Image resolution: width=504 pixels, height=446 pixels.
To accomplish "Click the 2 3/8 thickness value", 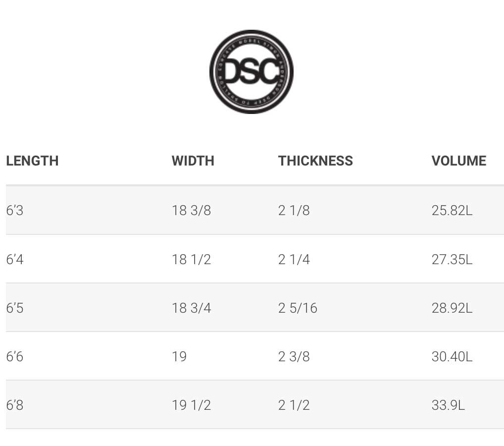I will pyautogui.click(x=294, y=356).
